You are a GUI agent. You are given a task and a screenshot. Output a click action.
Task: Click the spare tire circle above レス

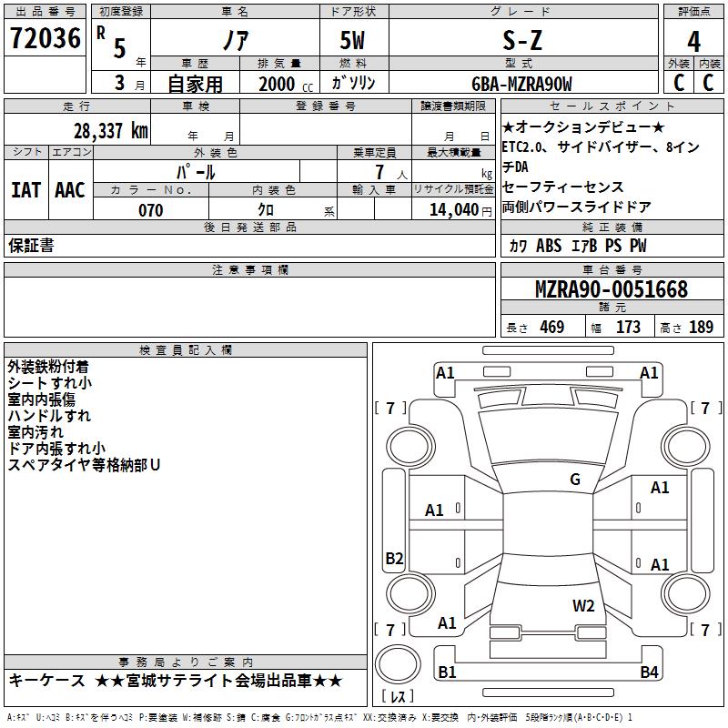coord(397,666)
